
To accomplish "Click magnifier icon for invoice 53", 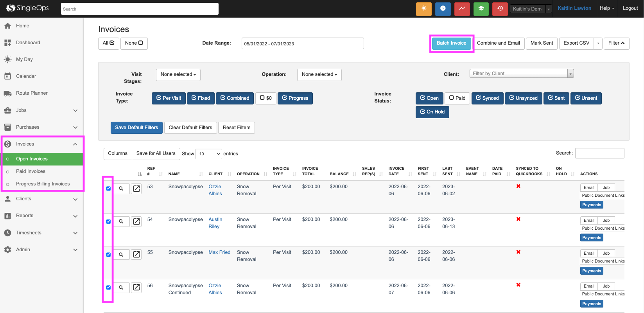I will [x=121, y=189].
